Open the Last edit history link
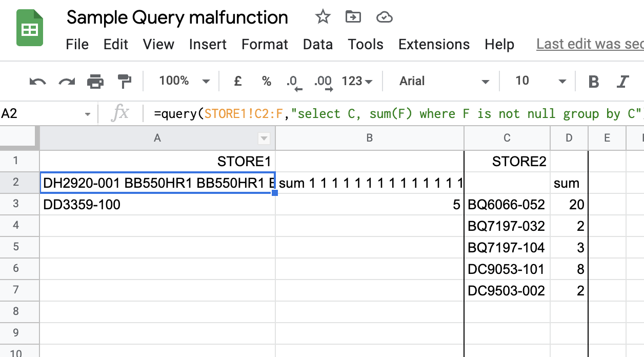This screenshot has height=357, width=644. 590,45
